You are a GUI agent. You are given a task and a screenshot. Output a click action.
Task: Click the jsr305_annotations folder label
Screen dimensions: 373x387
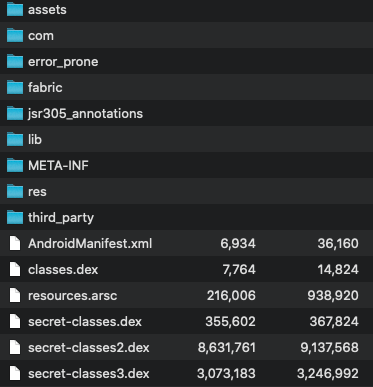click(x=85, y=114)
